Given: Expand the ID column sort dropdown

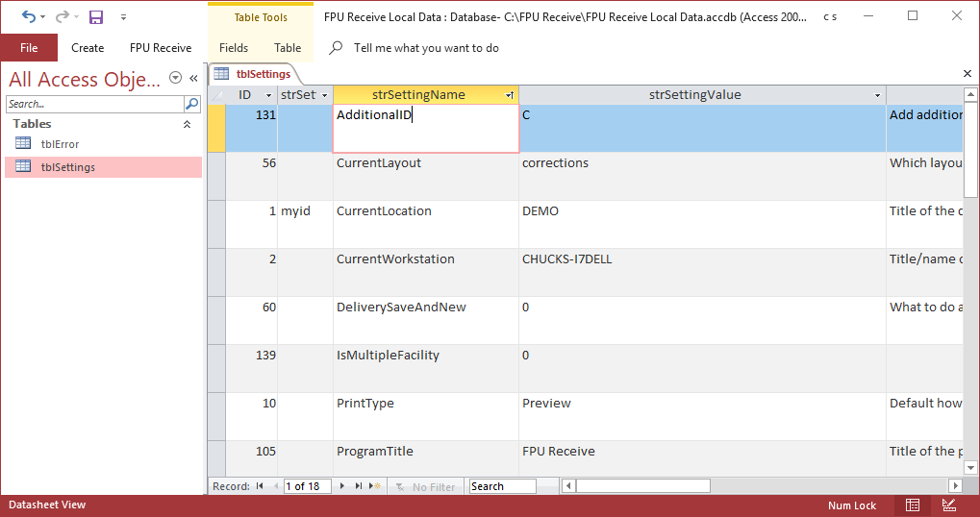Looking at the screenshot, I should (268, 95).
